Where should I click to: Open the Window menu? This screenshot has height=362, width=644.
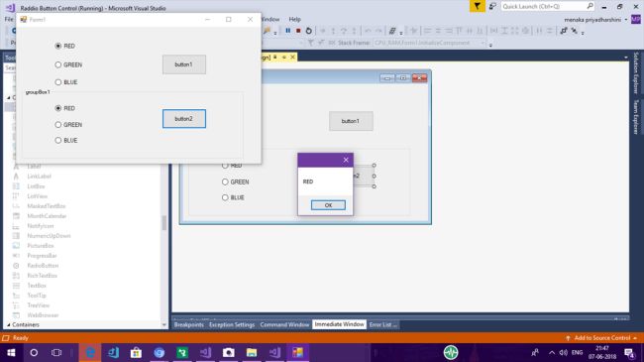[270, 19]
